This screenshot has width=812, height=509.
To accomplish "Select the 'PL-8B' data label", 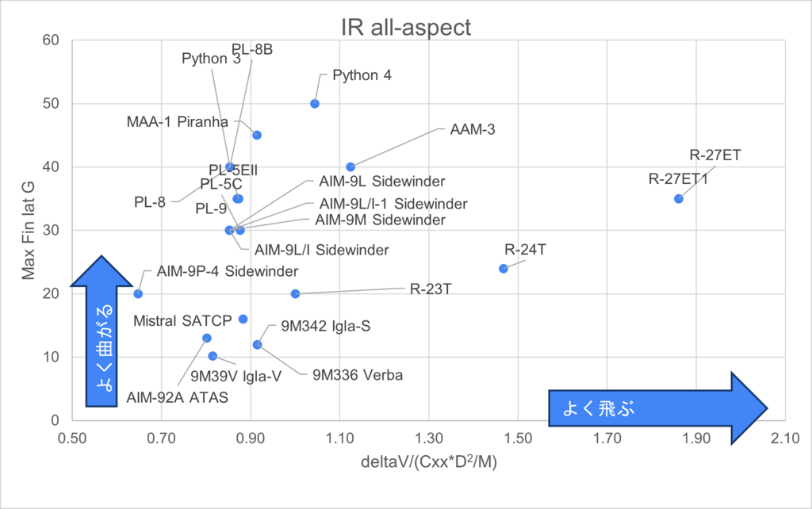I will [252, 49].
